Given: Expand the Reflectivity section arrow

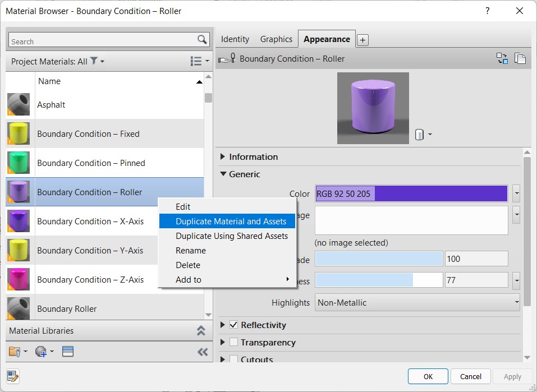Looking at the screenshot, I should pyautogui.click(x=223, y=325).
